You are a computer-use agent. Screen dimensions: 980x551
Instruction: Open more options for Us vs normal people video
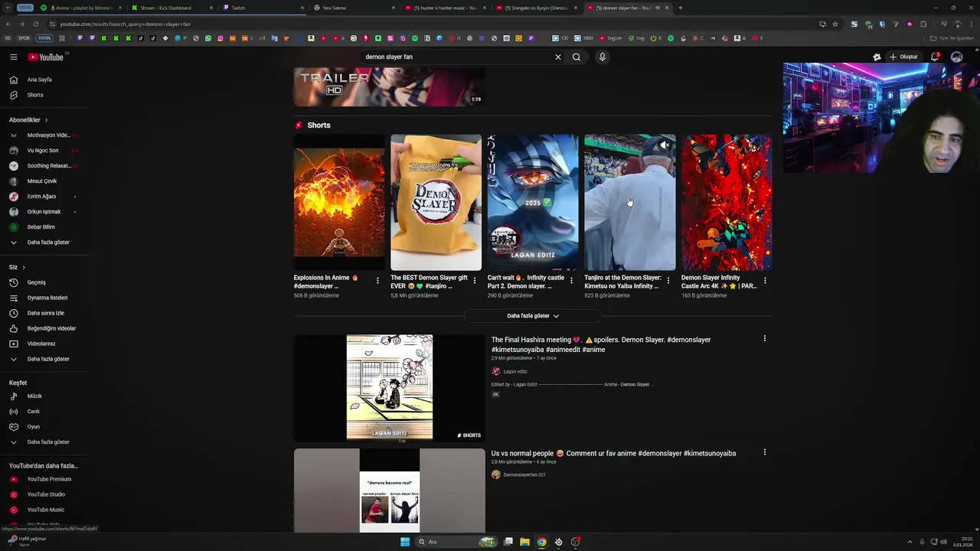764,452
